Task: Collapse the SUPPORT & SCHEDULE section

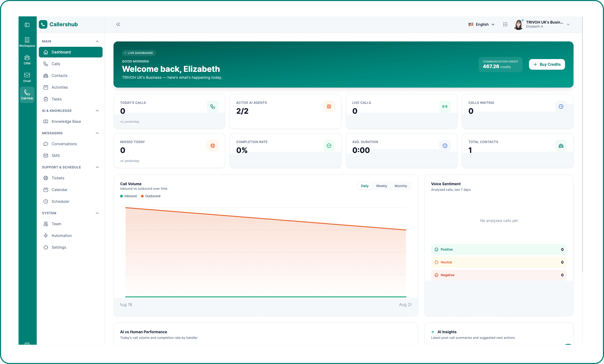Action: tap(97, 167)
